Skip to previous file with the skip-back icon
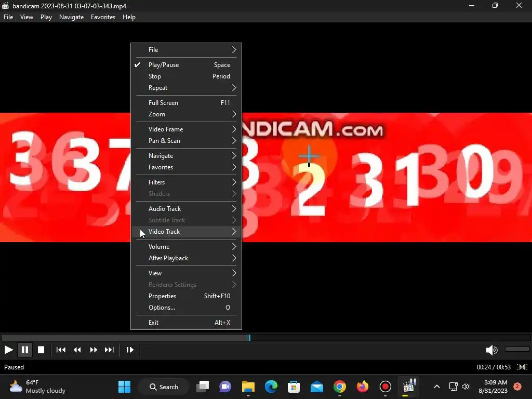 pyautogui.click(x=61, y=350)
